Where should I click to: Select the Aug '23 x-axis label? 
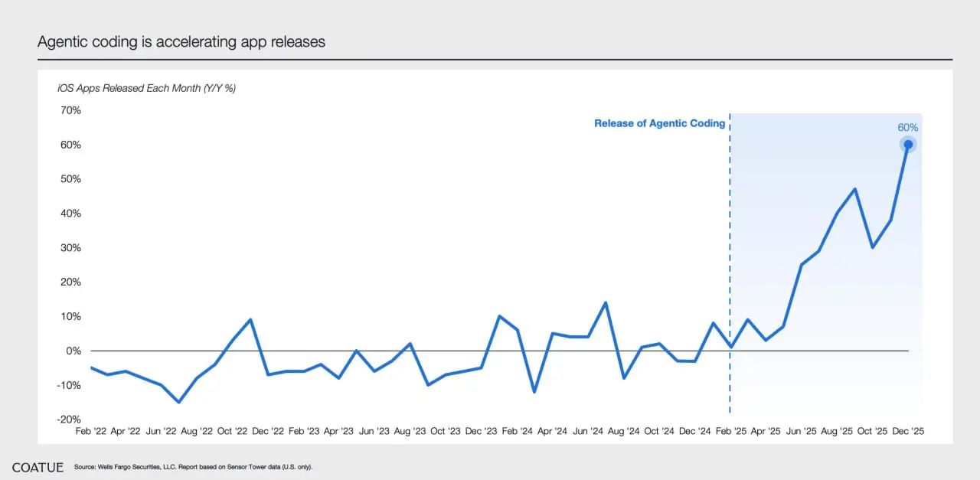(x=410, y=431)
